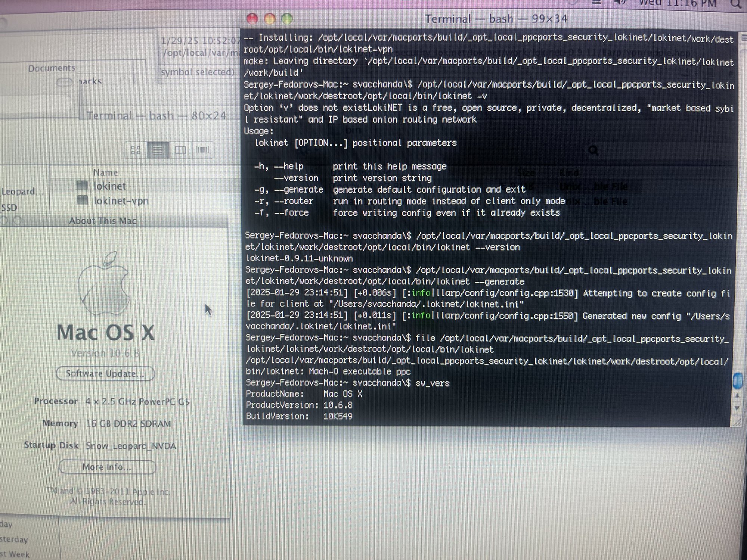The image size is (747, 560).
Task: Click the Terminal window resize grip
Action: (737, 422)
